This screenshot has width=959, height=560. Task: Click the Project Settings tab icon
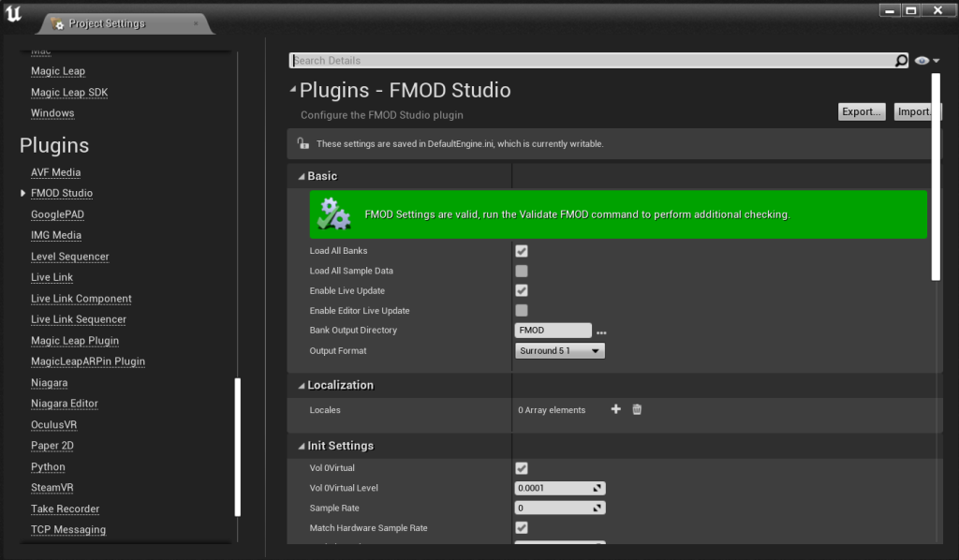click(x=57, y=23)
